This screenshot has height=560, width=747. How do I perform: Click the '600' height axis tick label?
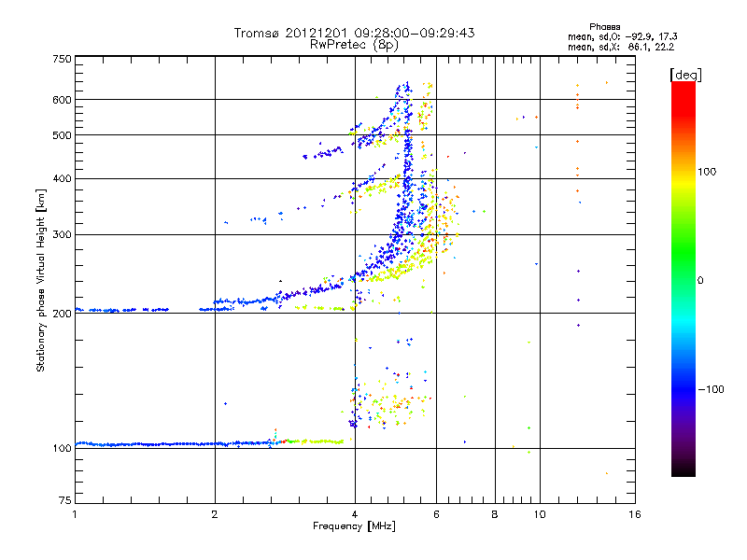click(x=63, y=100)
